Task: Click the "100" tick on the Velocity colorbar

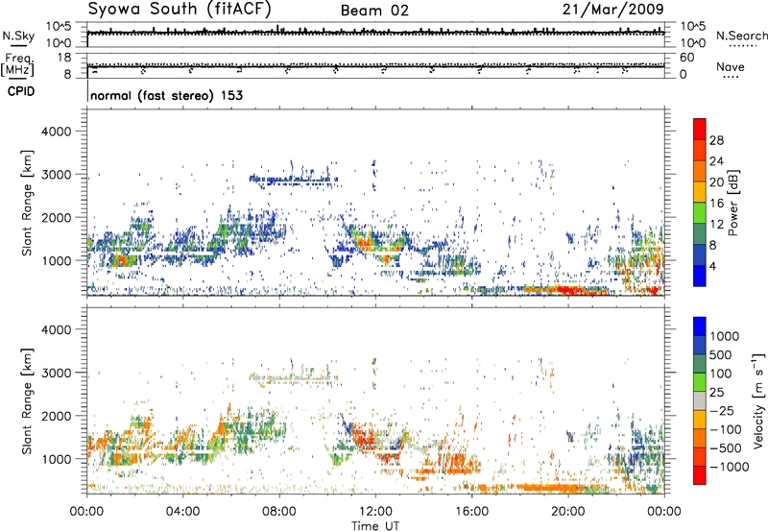Action: [721, 374]
